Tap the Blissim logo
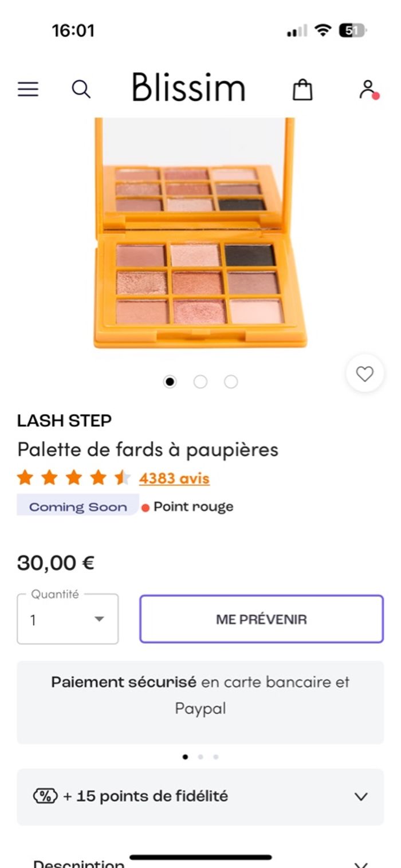 point(188,88)
